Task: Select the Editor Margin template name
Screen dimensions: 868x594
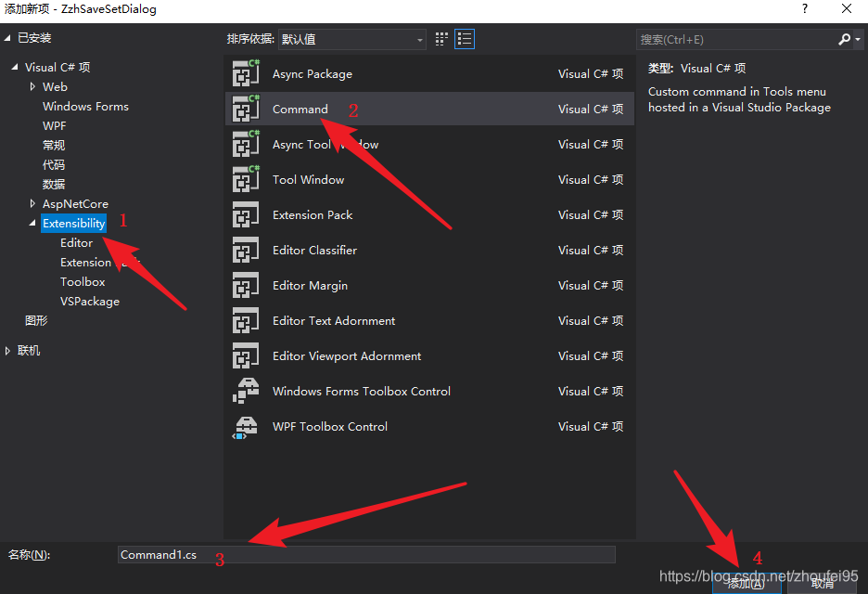Action: tap(310, 285)
